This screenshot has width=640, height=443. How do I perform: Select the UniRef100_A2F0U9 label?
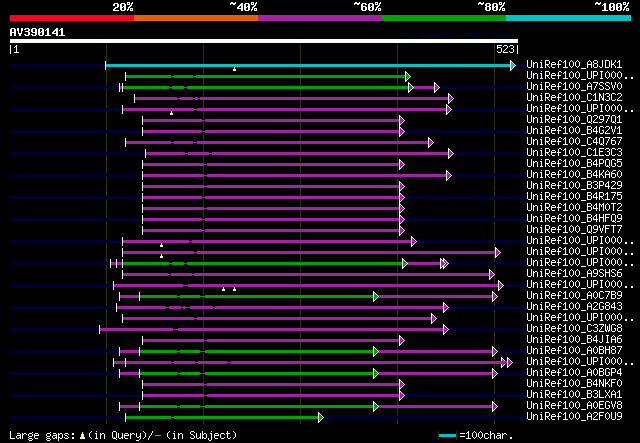pyautogui.click(x=574, y=417)
